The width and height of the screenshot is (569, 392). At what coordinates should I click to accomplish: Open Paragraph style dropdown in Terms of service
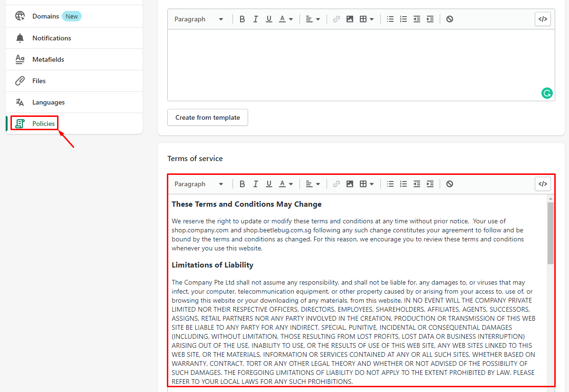pos(199,184)
